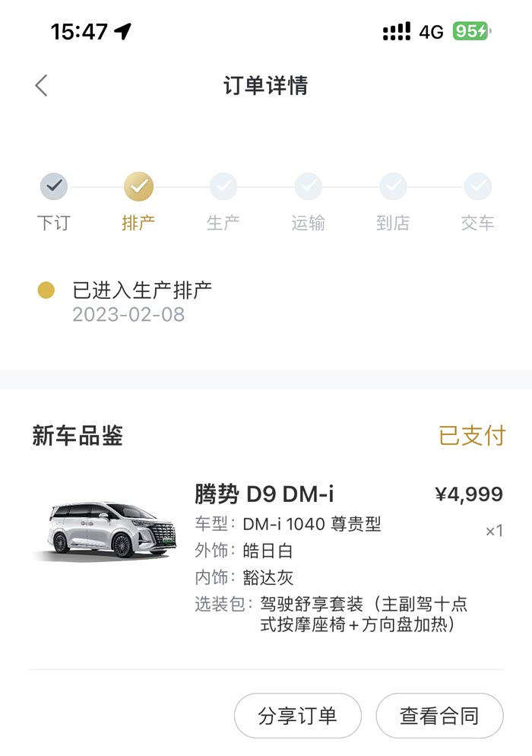Open the 查看合同 button

pyautogui.click(x=439, y=716)
